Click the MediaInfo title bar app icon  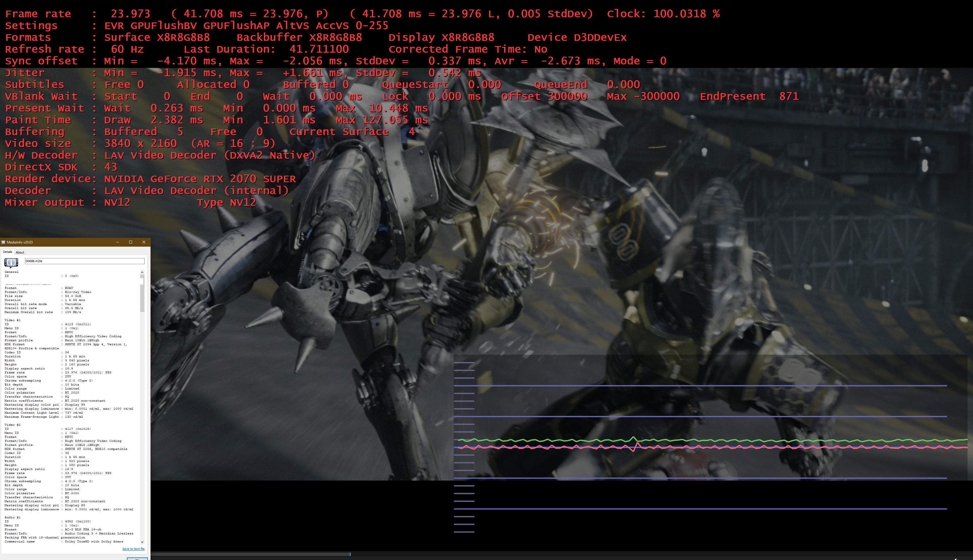[3, 242]
